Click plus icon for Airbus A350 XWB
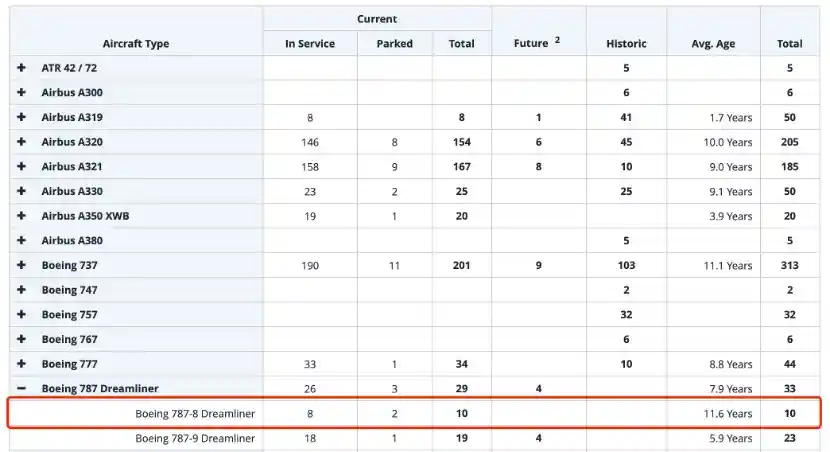 [21, 216]
